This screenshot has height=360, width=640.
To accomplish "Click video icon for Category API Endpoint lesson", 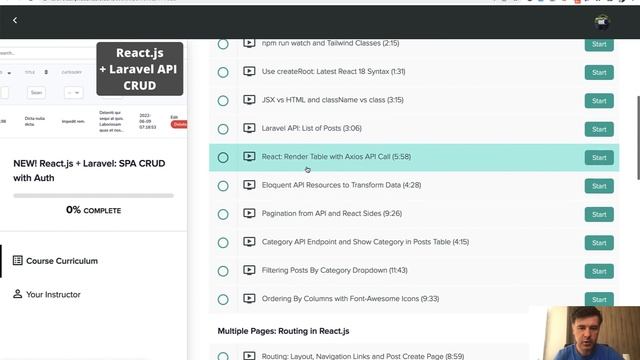I will [249, 242].
